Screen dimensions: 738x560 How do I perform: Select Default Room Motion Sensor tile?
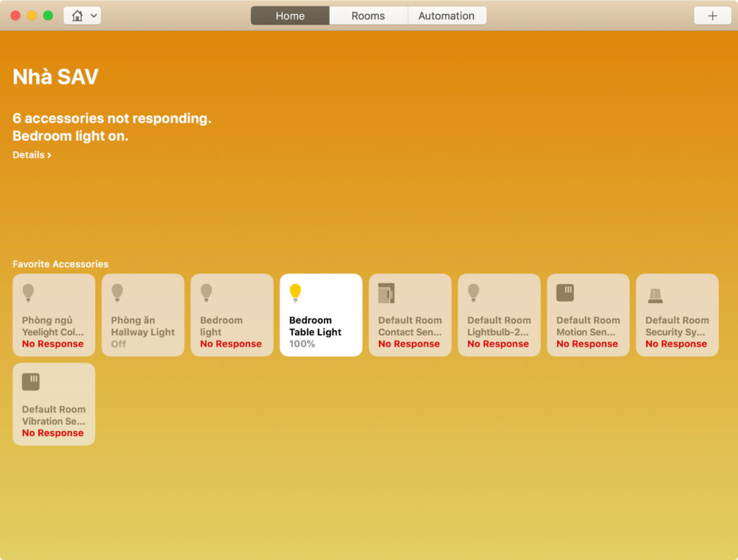pos(588,315)
